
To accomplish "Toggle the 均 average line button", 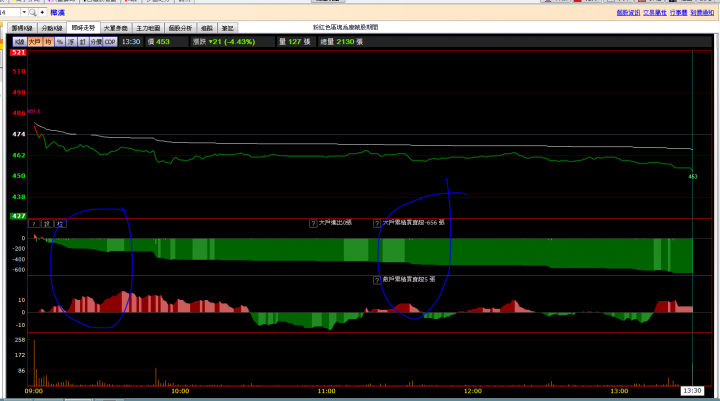I will [x=48, y=42].
